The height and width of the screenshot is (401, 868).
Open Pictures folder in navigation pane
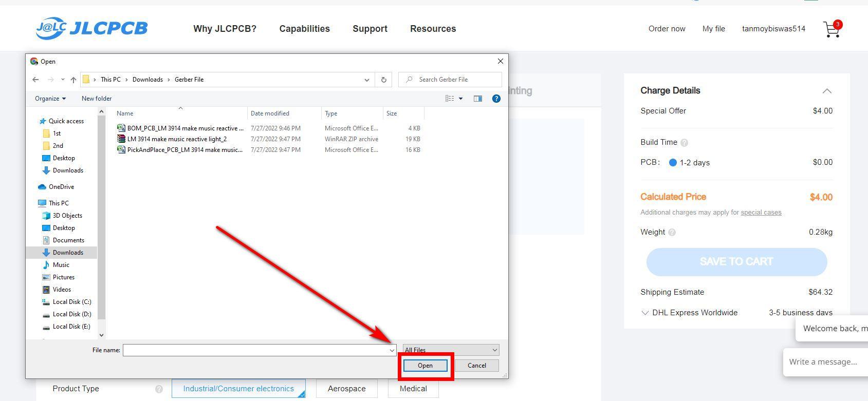[x=59, y=277]
